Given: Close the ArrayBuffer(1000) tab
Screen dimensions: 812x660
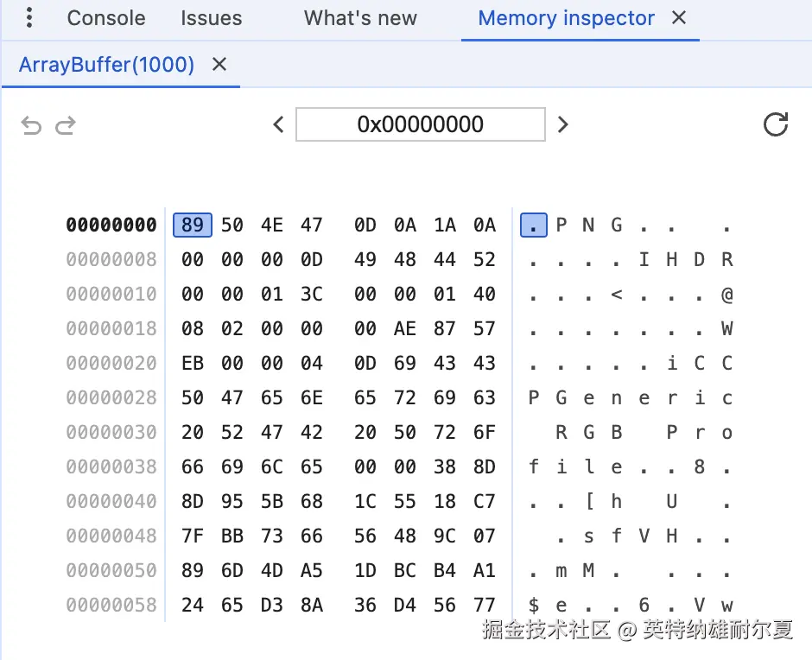Looking at the screenshot, I should point(219,65).
